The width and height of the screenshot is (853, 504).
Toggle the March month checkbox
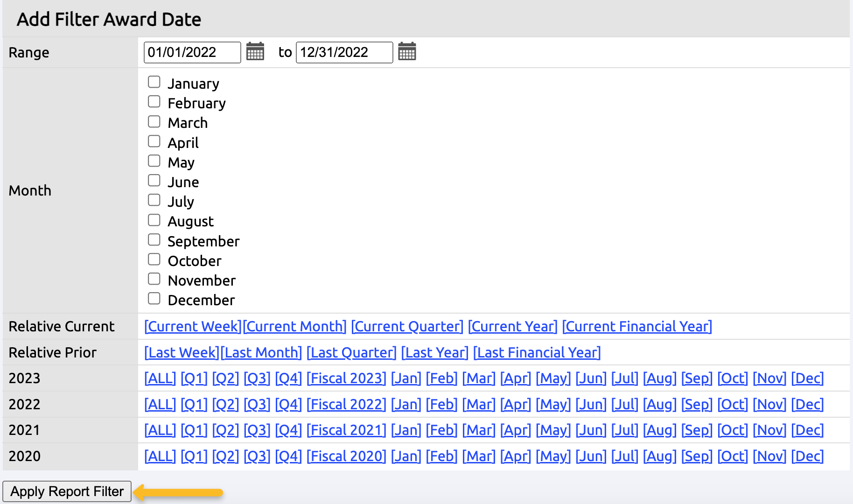[154, 122]
